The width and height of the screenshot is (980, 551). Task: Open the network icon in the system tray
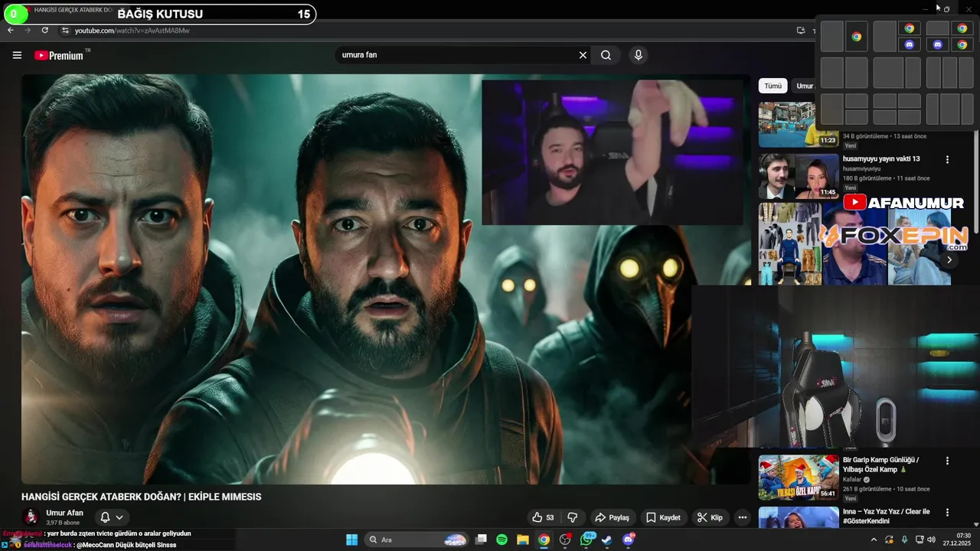pyautogui.click(x=919, y=540)
